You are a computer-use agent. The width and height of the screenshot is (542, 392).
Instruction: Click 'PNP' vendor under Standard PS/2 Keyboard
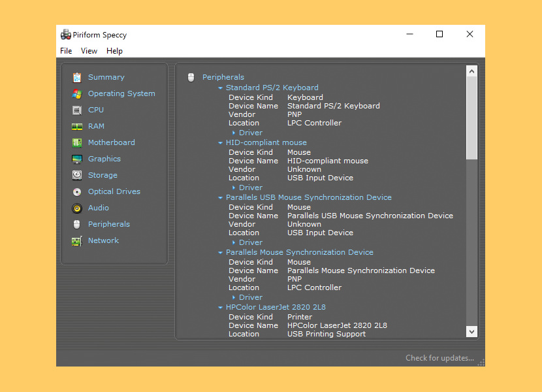click(295, 114)
